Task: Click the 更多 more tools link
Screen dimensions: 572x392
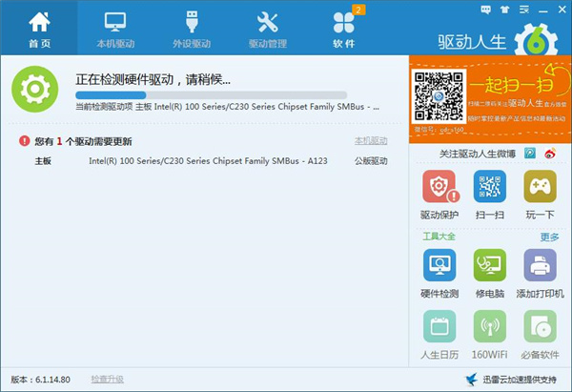Action: point(549,237)
